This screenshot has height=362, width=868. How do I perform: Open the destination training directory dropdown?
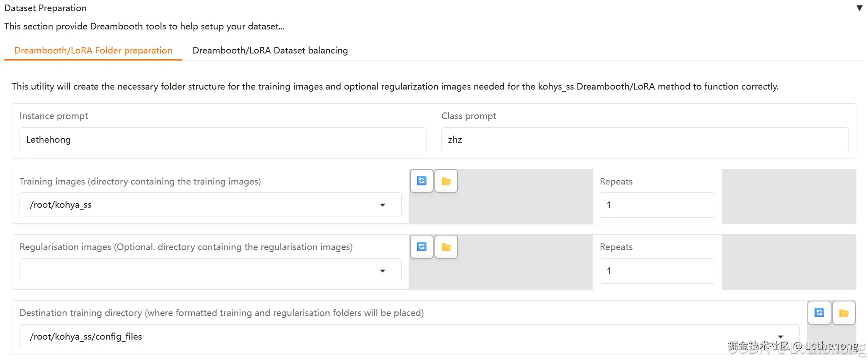pos(780,336)
